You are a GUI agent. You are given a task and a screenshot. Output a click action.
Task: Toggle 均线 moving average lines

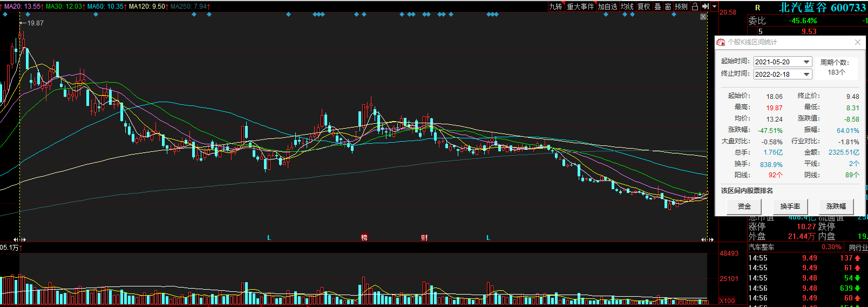tap(627, 6)
